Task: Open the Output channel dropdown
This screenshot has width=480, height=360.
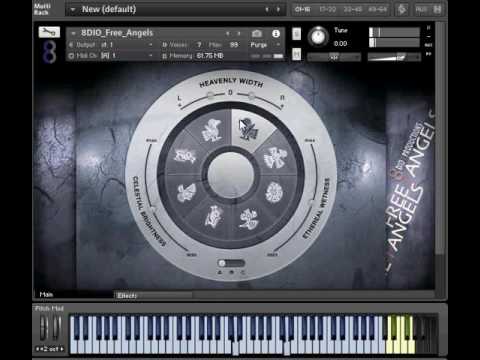Action: pyautogui.click(x=151, y=45)
